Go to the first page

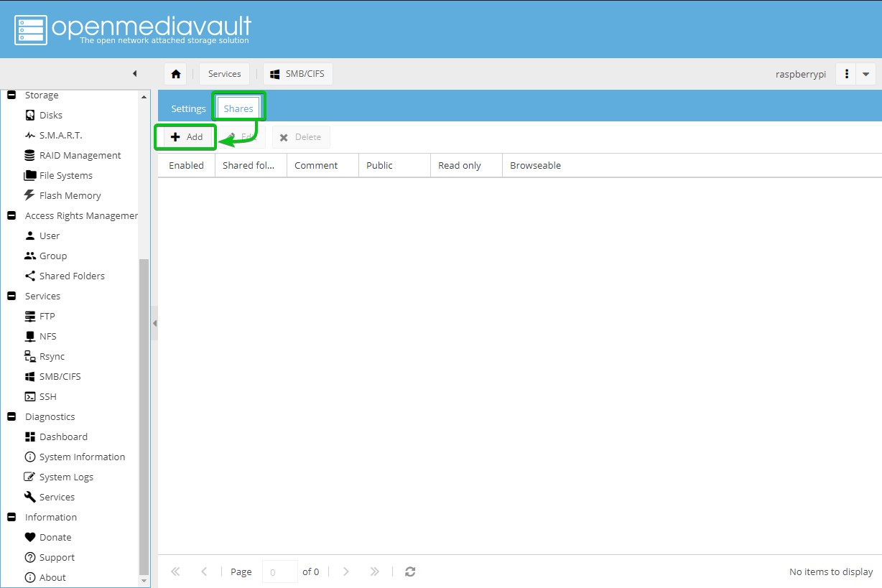click(175, 571)
